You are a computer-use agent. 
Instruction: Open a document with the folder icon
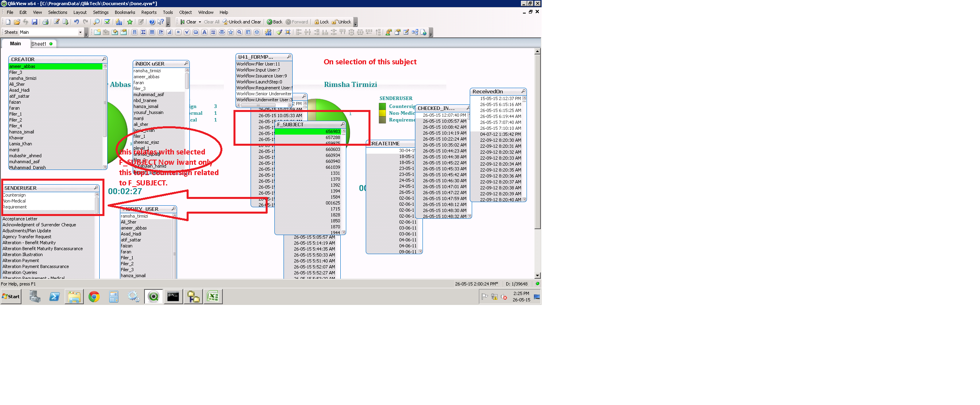click(x=17, y=22)
